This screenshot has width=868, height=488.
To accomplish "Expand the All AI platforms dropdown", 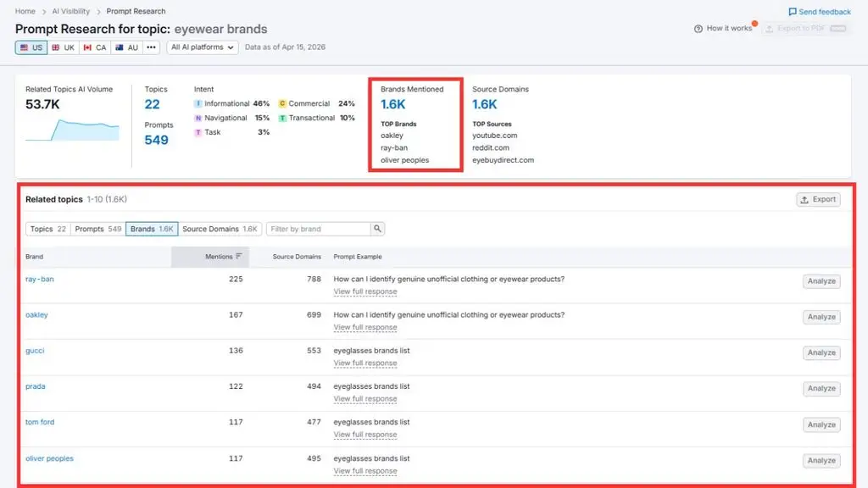I will click(x=202, y=47).
